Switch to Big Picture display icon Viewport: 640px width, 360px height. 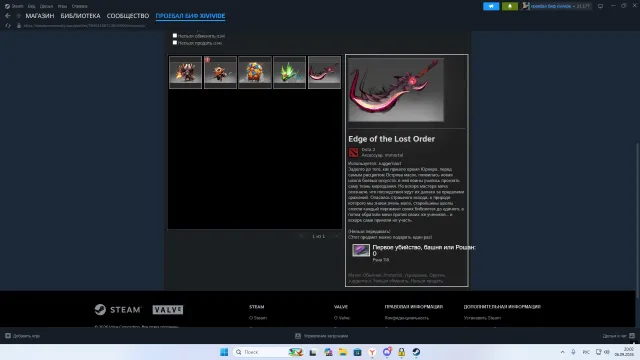(x=600, y=6)
